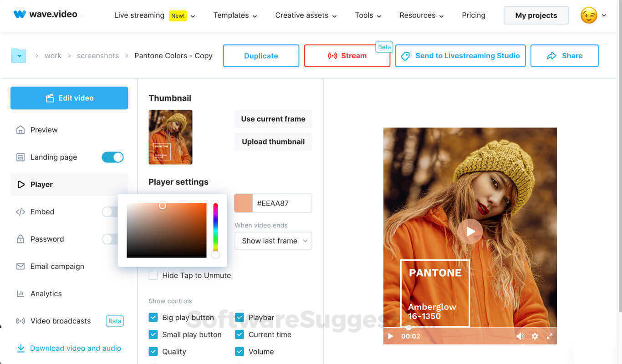Image resolution: width=622 pixels, height=364 pixels.
Task: Click the #EEAA87 color swatch
Action: pyautogui.click(x=244, y=203)
